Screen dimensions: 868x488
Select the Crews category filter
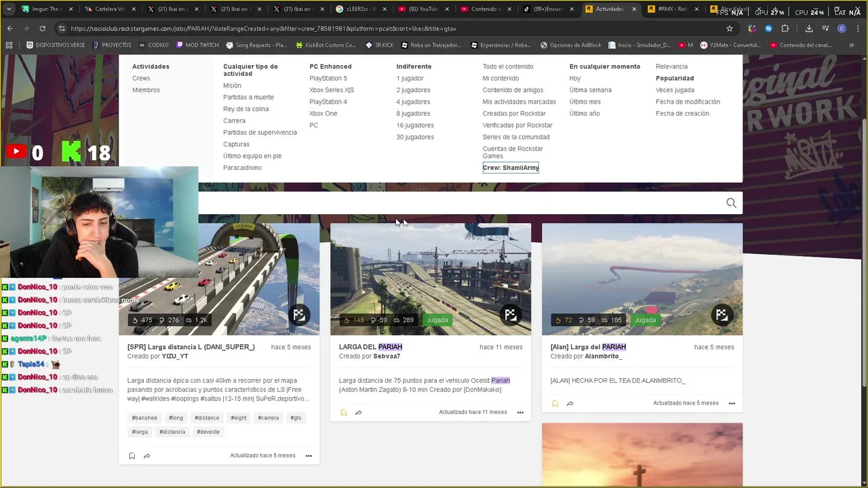click(141, 78)
